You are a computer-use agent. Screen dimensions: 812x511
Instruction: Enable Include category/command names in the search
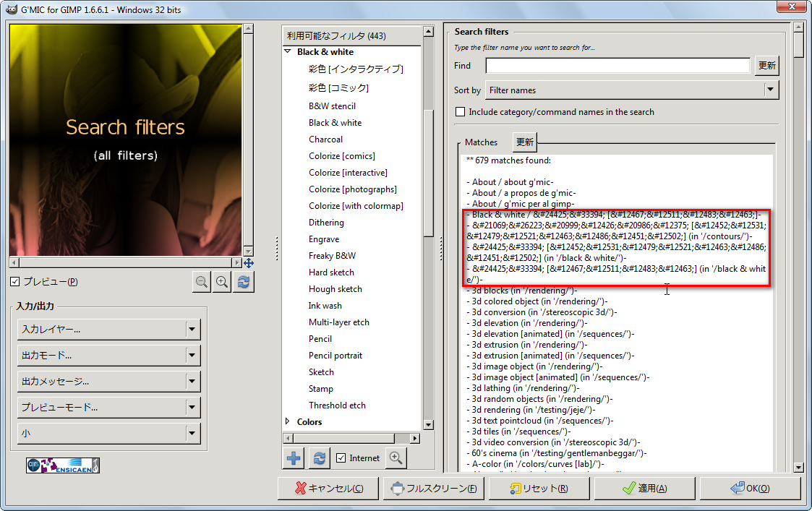(x=460, y=112)
